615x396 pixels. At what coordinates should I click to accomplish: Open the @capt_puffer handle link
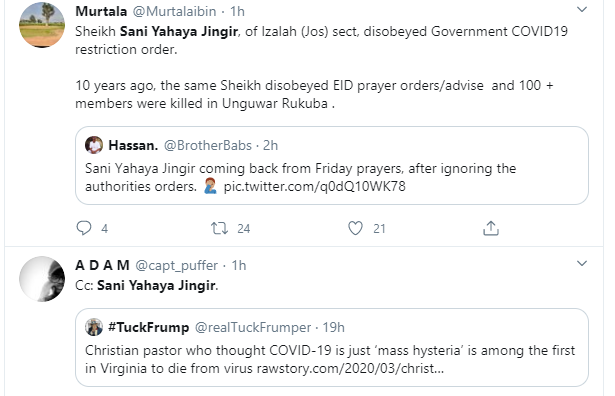pos(176,265)
